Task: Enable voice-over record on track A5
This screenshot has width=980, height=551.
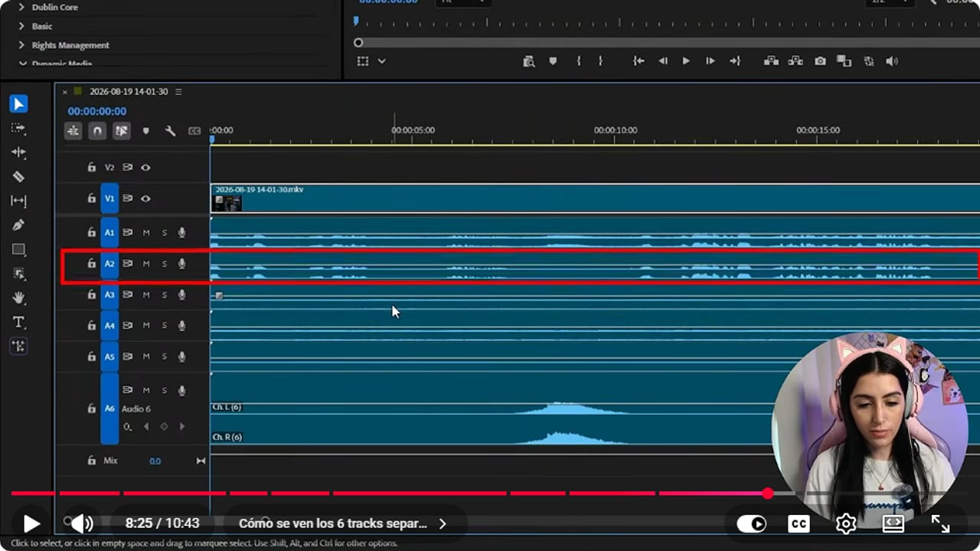Action: [x=181, y=357]
